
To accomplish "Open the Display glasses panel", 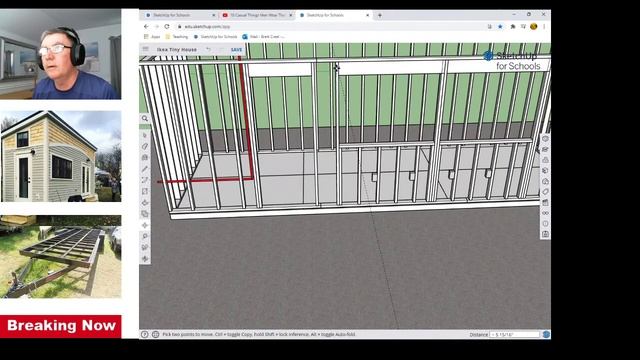I will pyautogui.click(x=545, y=213).
